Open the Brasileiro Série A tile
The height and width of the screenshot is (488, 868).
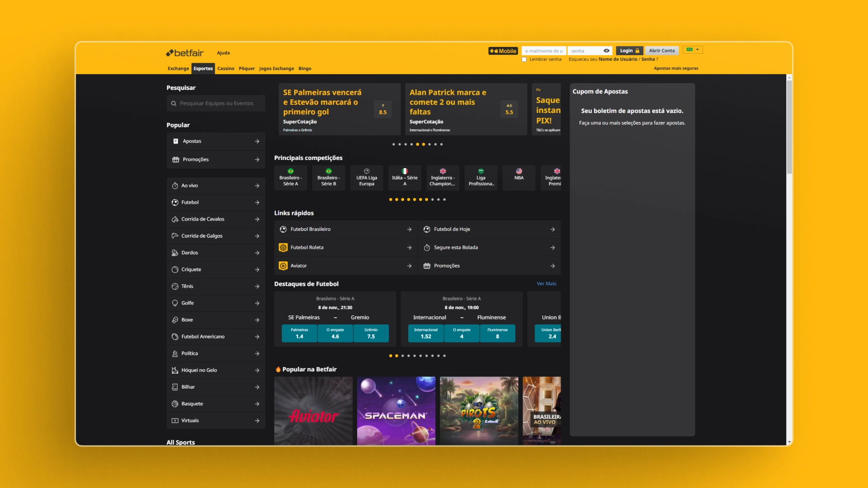point(291,178)
